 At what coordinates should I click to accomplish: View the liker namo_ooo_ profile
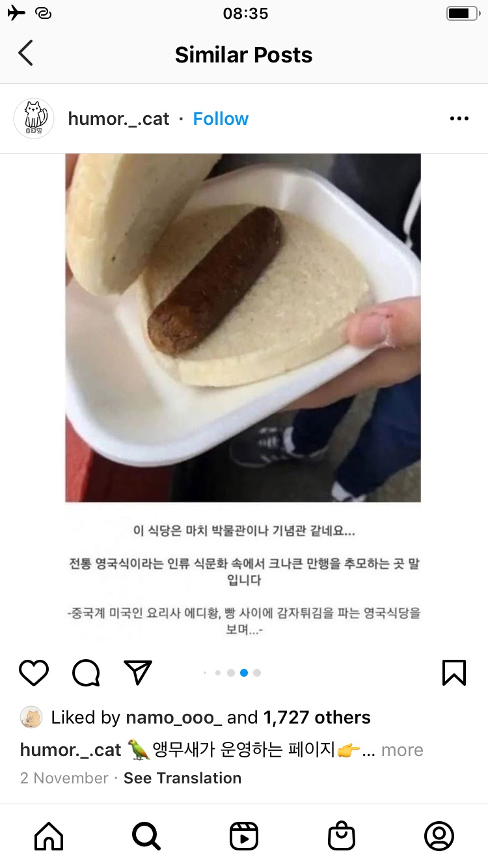point(174,717)
